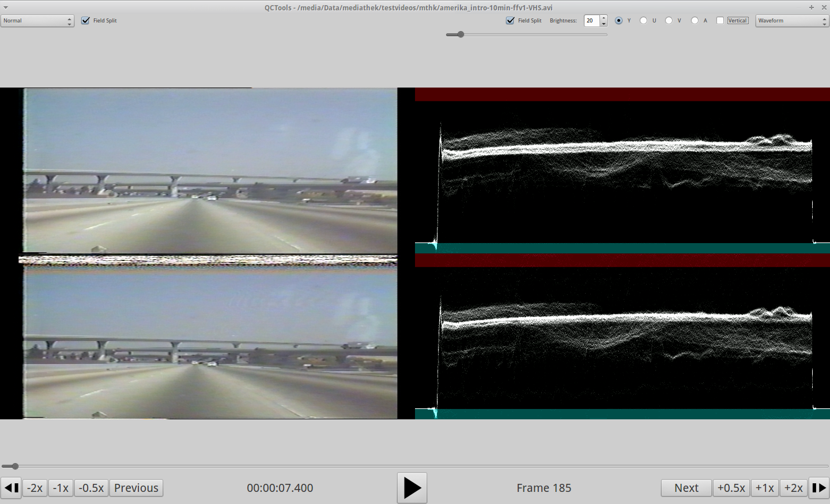Toggle the right Field Split checkbox

[x=510, y=21]
